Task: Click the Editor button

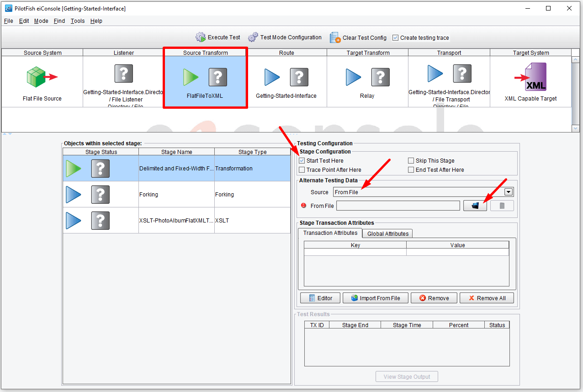Action: [x=321, y=298]
